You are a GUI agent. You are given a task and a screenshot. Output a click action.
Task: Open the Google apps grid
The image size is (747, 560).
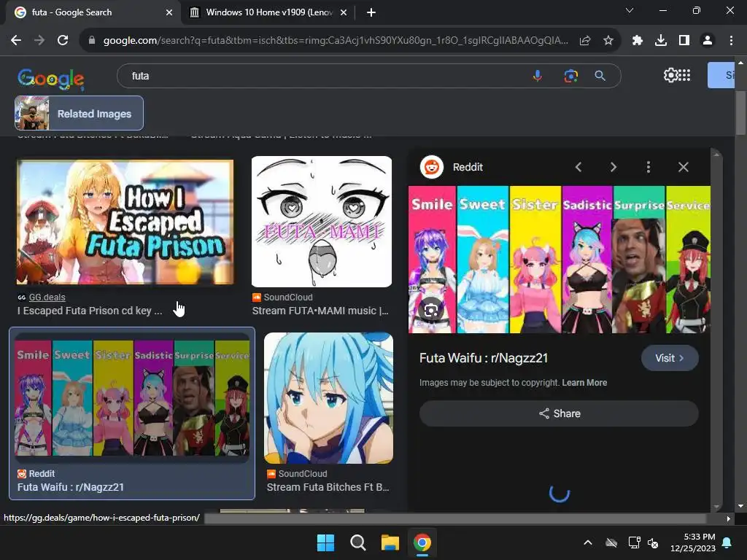pyautogui.click(x=684, y=75)
